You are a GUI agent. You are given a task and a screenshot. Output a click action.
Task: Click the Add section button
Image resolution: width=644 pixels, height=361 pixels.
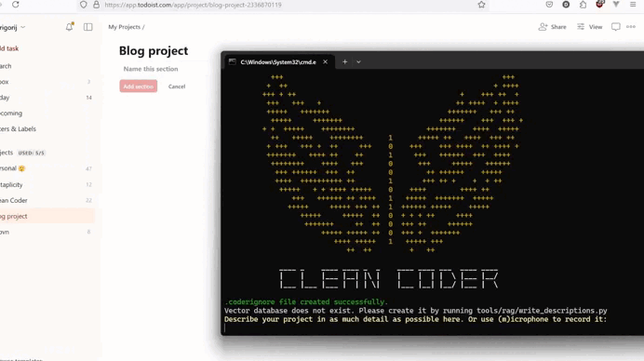(x=139, y=87)
